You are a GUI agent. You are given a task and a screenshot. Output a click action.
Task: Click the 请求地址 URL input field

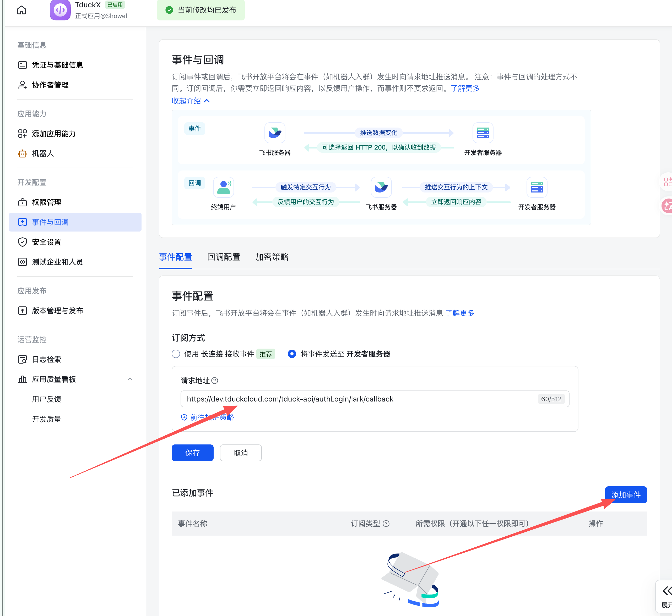(x=375, y=399)
